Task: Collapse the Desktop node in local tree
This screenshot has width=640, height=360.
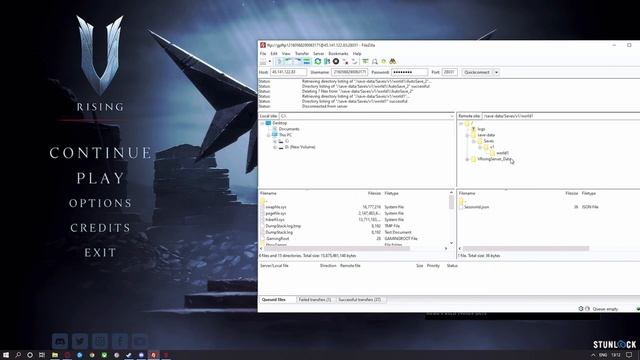Action: [x=262, y=123]
